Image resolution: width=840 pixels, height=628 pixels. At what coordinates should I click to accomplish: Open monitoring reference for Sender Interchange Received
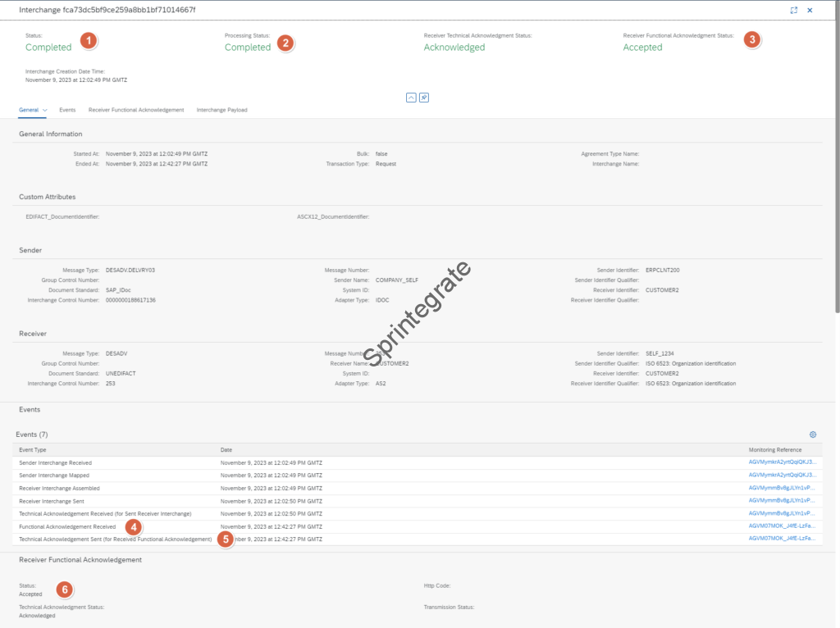pos(782,462)
